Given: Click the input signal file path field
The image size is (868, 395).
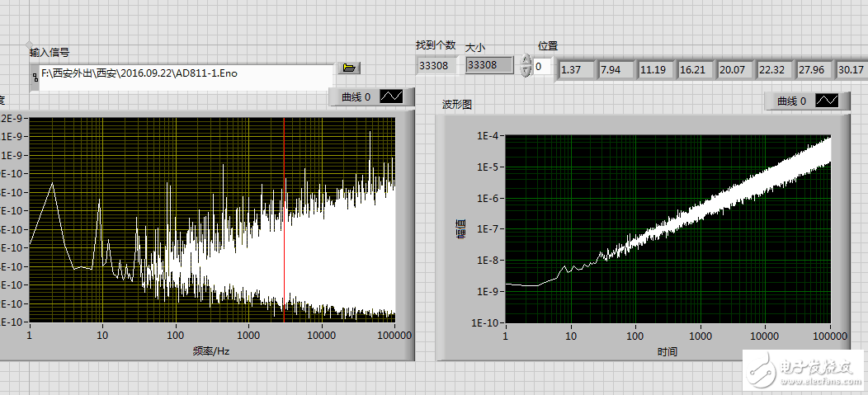Looking at the screenshot, I should (186, 73).
